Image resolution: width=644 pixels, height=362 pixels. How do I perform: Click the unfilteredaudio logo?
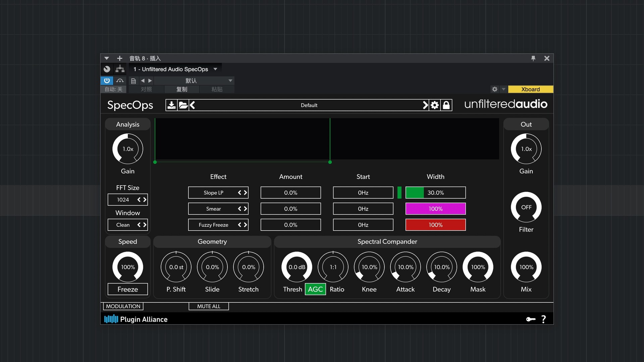[506, 104]
